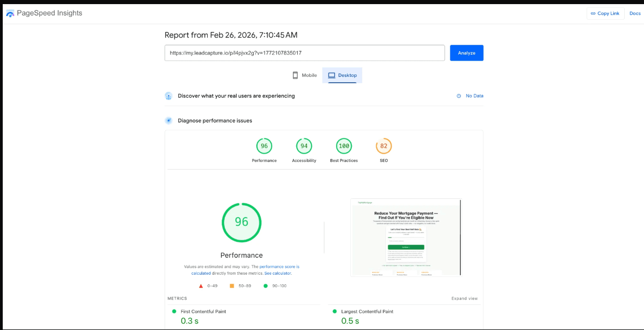This screenshot has width=644, height=330.
Task: Click the green dot beside First Contentful Paint
Action: (x=174, y=311)
